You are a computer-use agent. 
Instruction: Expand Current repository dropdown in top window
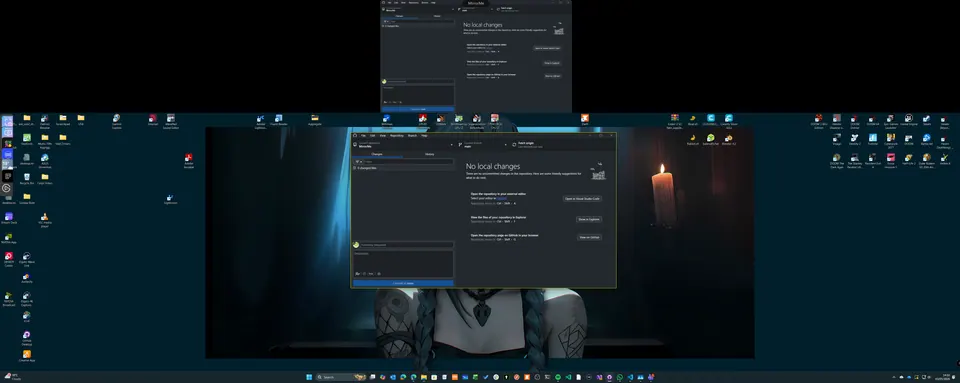coord(418,9)
